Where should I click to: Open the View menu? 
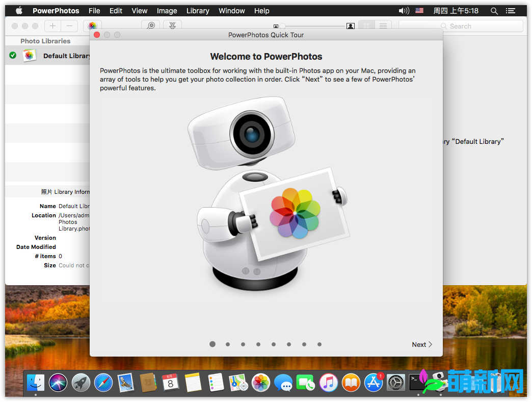pos(140,11)
